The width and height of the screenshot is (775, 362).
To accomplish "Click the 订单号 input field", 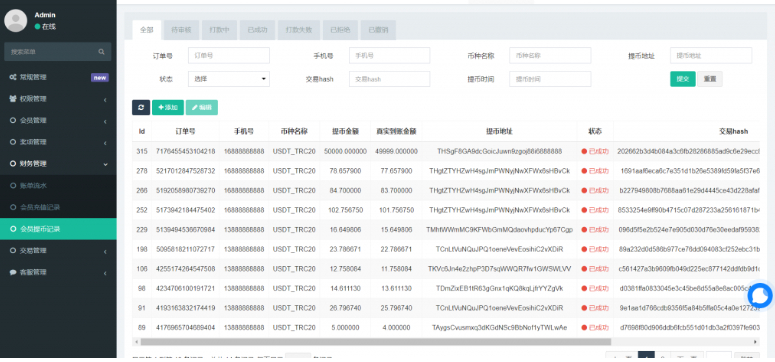I will [x=229, y=55].
